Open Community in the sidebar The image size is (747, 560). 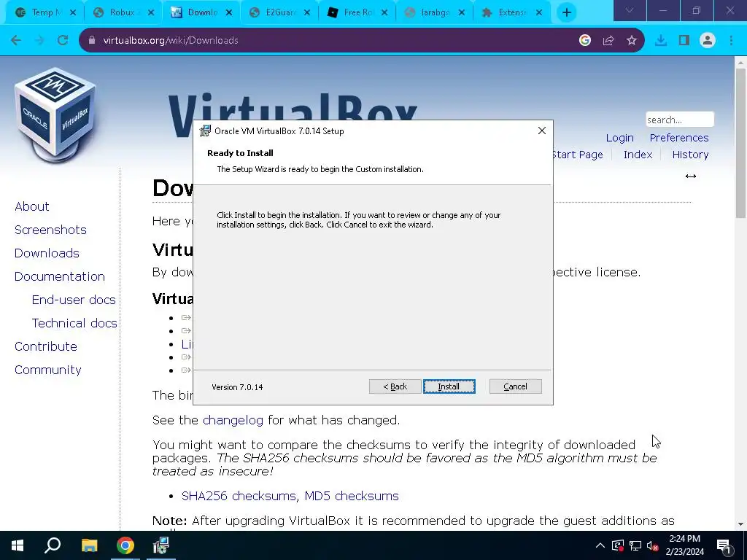(47, 370)
